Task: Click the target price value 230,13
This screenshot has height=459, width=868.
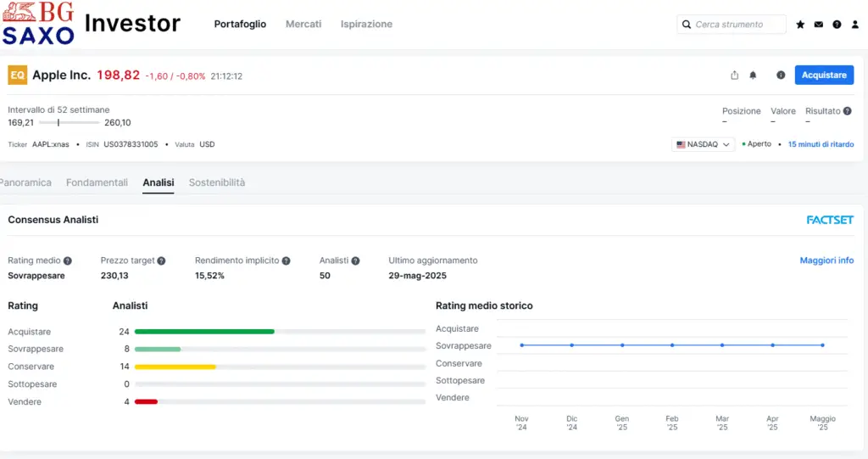Action: [x=114, y=276]
